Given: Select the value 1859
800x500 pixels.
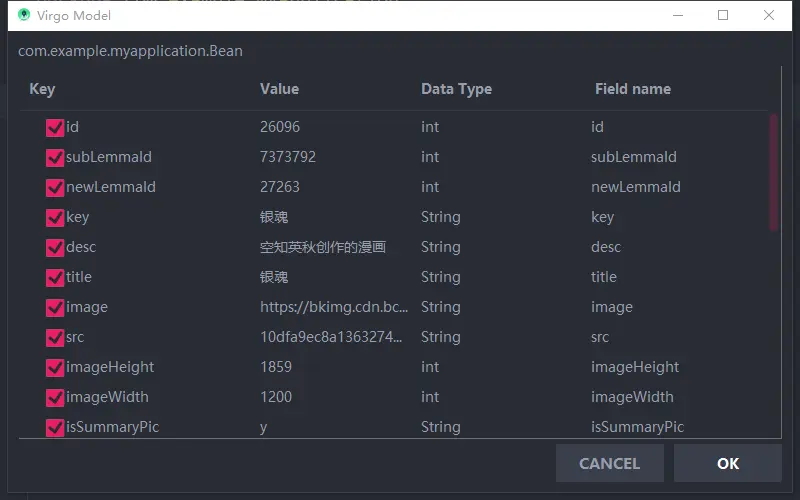Looking at the screenshot, I should coord(276,367).
